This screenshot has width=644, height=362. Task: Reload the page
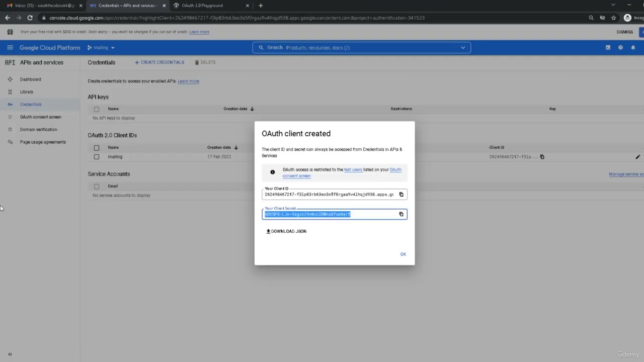click(30, 18)
